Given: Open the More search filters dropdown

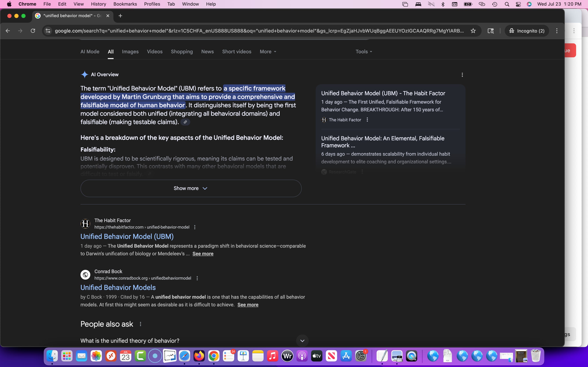Looking at the screenshot, I should pos(268,52).
